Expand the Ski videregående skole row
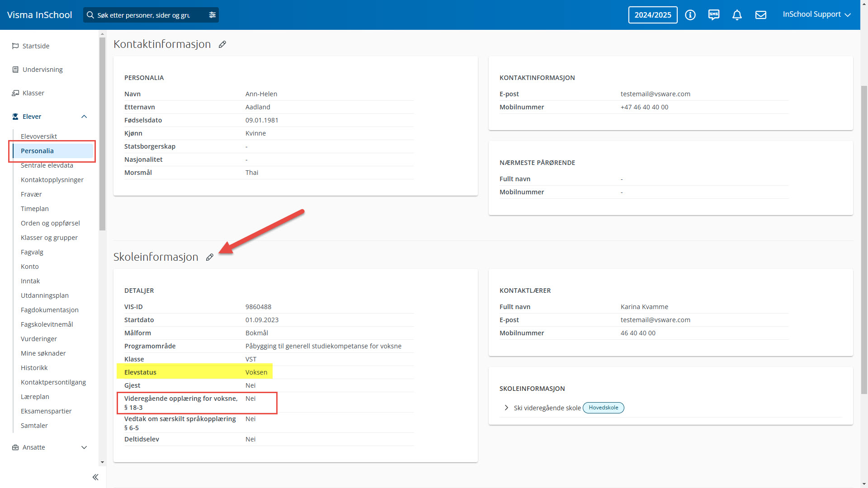 point(506,408)
